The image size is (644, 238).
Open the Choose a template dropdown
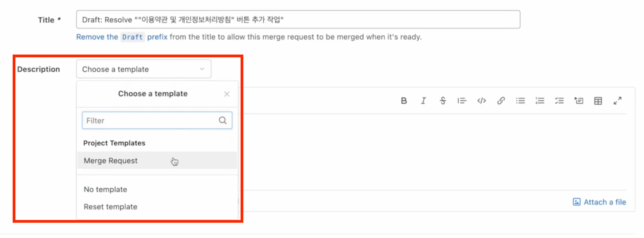pos(143,69)
